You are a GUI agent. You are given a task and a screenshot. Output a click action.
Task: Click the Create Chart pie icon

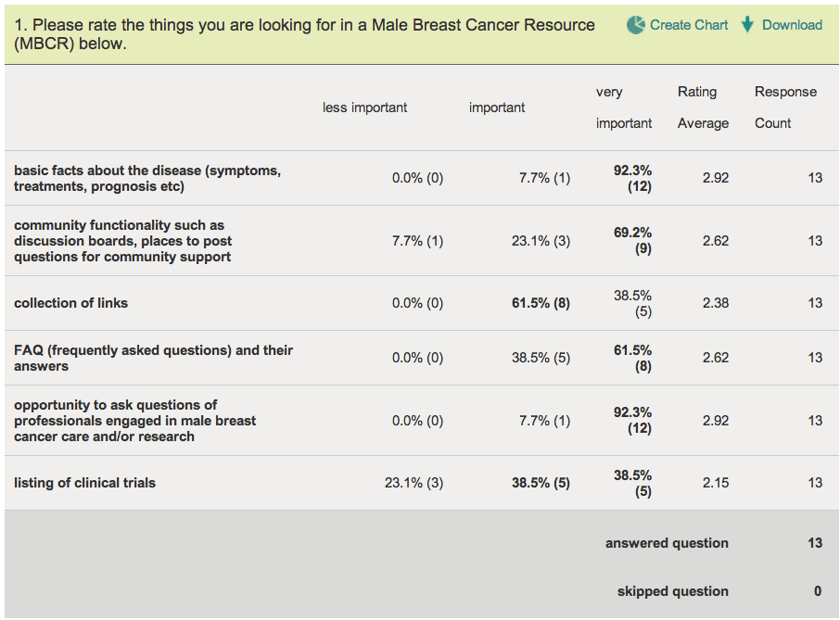(636, 25)
